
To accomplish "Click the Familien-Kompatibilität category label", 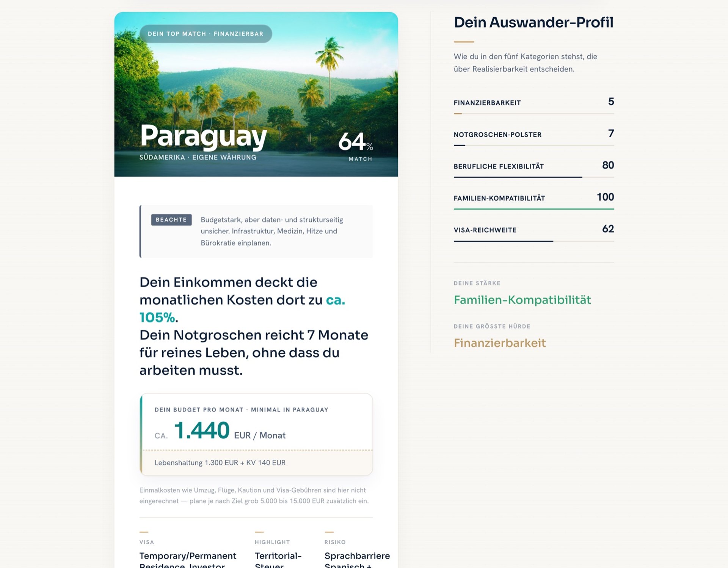I will click(x=499, y=198).
